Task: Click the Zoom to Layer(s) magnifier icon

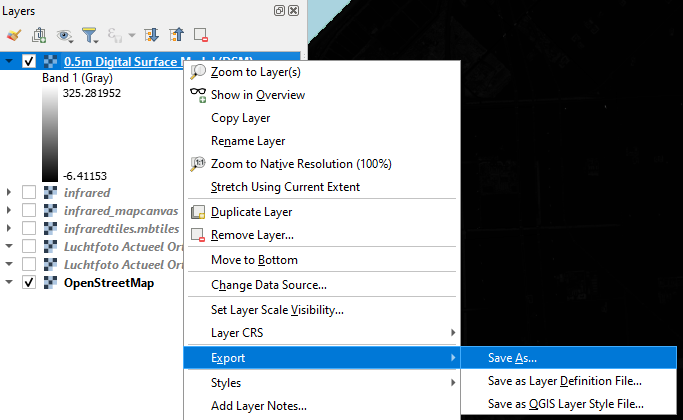Action: point(198,72)
